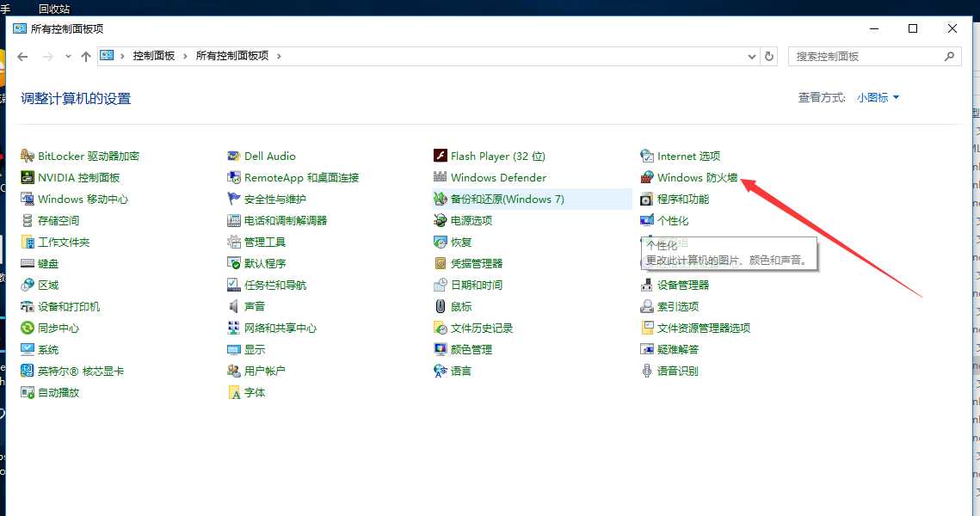Open the 凭据管理器 link
Image resolution: width=980 pixels, height=516 pixels.
pyautogui.click(x=477, y=264)
